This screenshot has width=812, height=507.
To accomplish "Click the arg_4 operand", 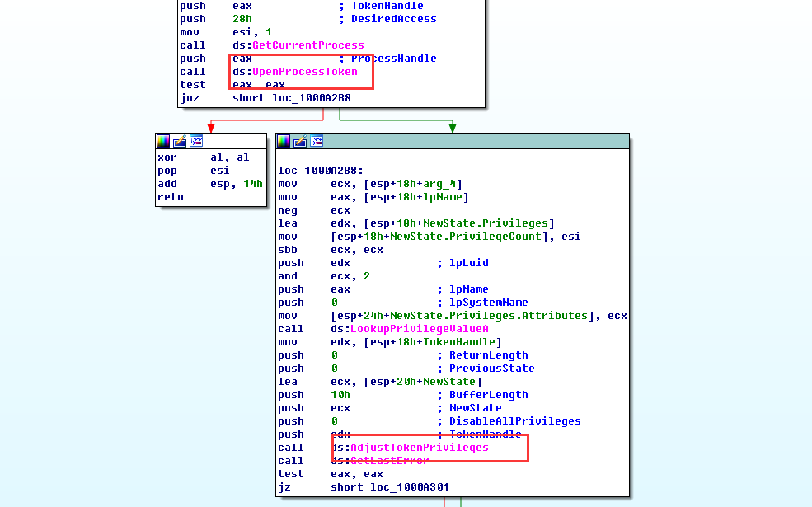I will coord(439,184).
